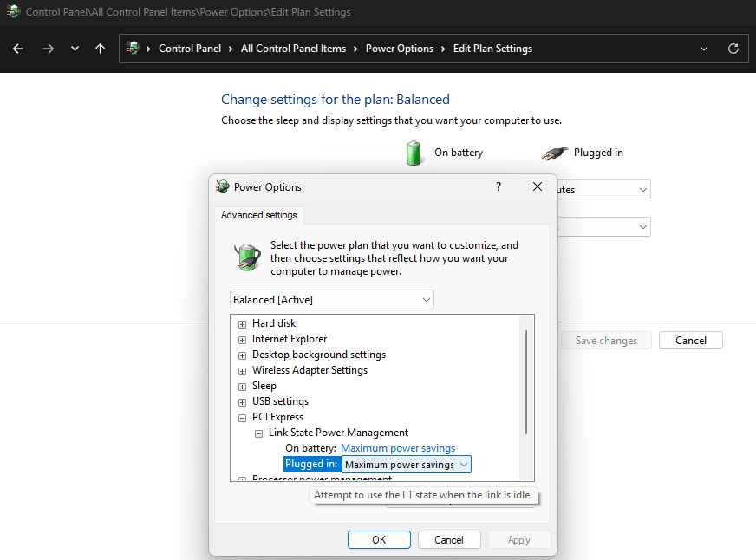Expand the USB settings node

pos(243,402)
